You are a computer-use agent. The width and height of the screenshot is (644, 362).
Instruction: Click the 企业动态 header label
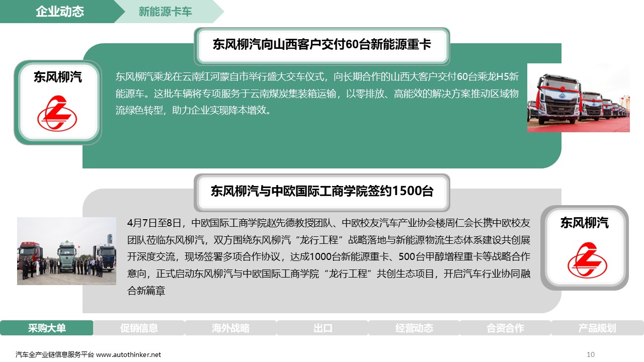(59, 12)
